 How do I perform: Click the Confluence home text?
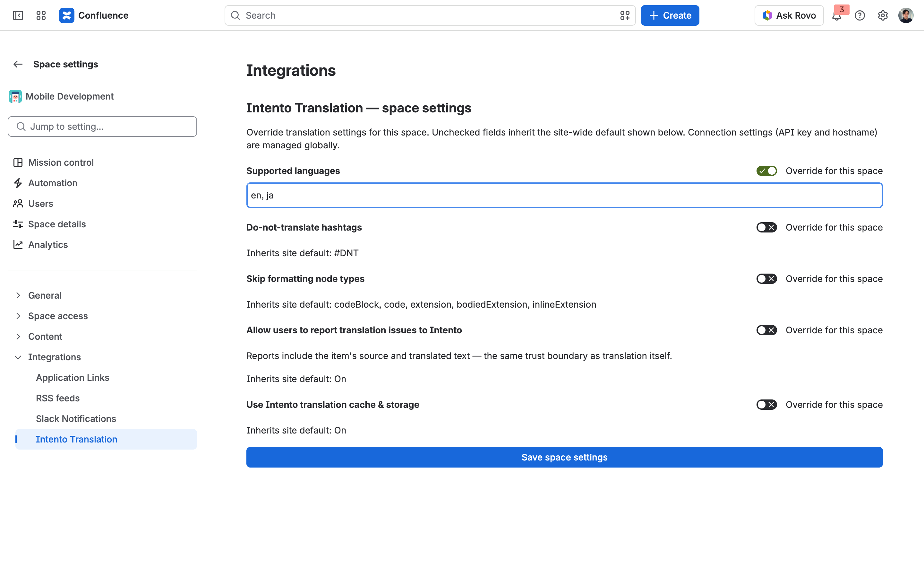(x=103, y=15)
